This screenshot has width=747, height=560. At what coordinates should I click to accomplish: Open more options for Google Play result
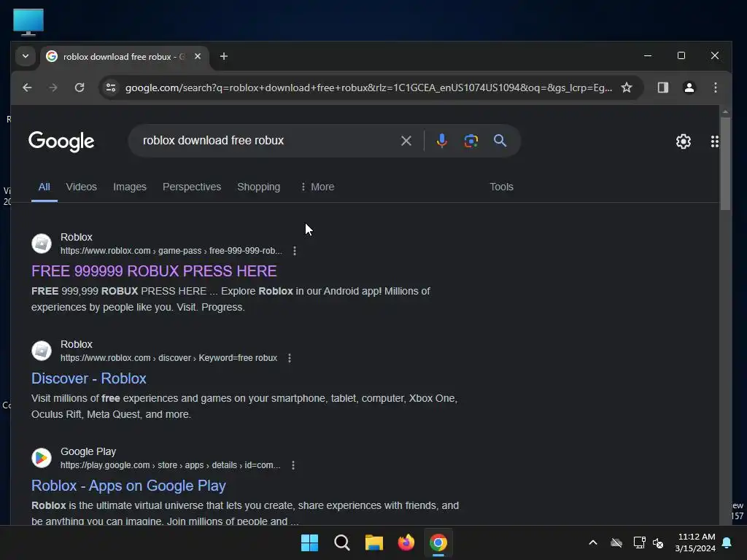point(293,465)
